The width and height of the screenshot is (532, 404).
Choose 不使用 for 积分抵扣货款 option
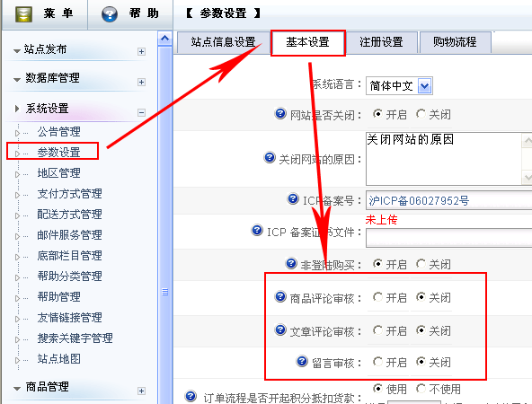(x=421, y=389)
